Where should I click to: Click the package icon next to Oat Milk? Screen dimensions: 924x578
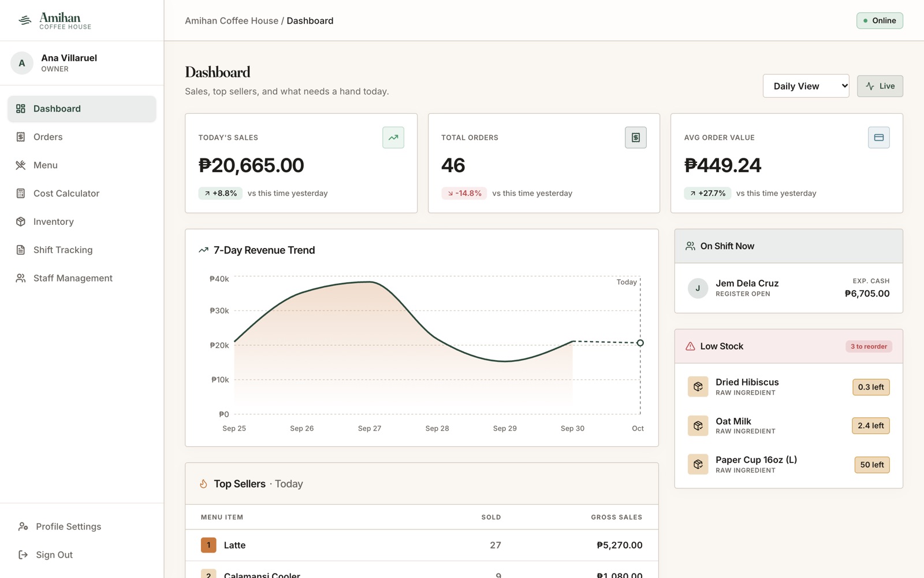698,426
